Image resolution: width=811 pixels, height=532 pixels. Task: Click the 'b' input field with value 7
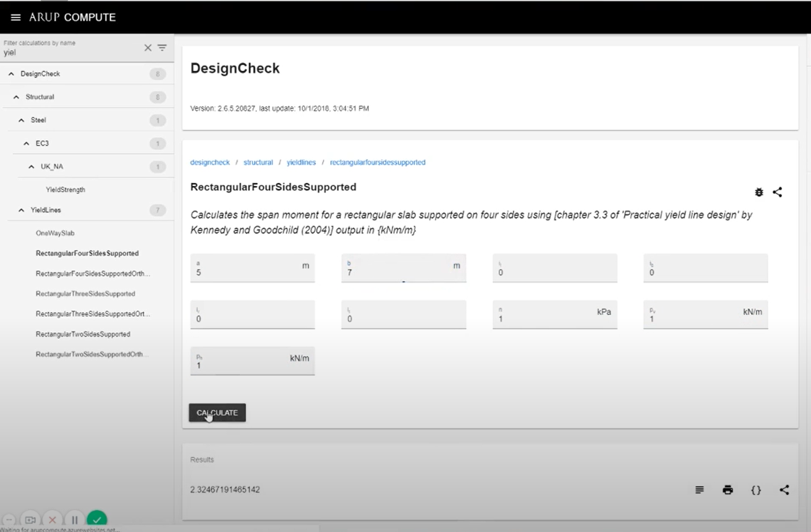click(x=404, y=268)
